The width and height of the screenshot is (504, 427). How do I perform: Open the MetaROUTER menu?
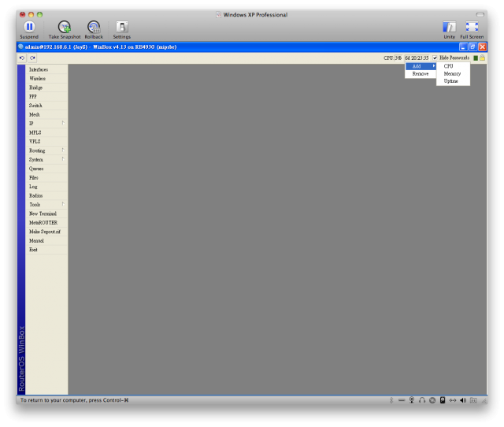(46, 222)
